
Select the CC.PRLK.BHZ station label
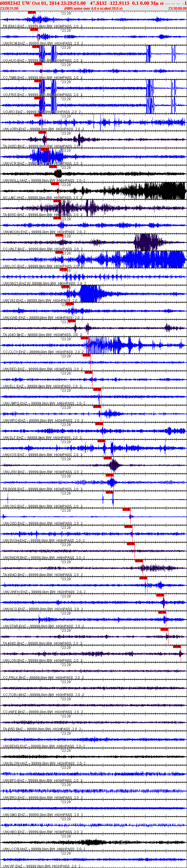click(x=43, y=678)
